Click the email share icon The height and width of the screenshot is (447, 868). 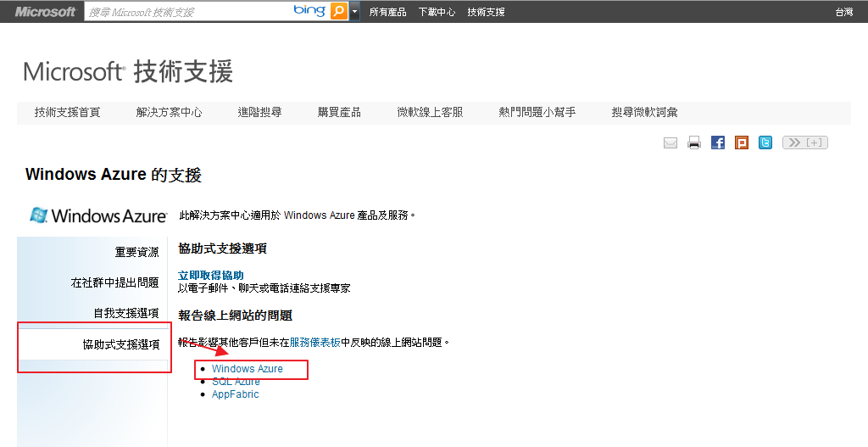click(670, 142)
